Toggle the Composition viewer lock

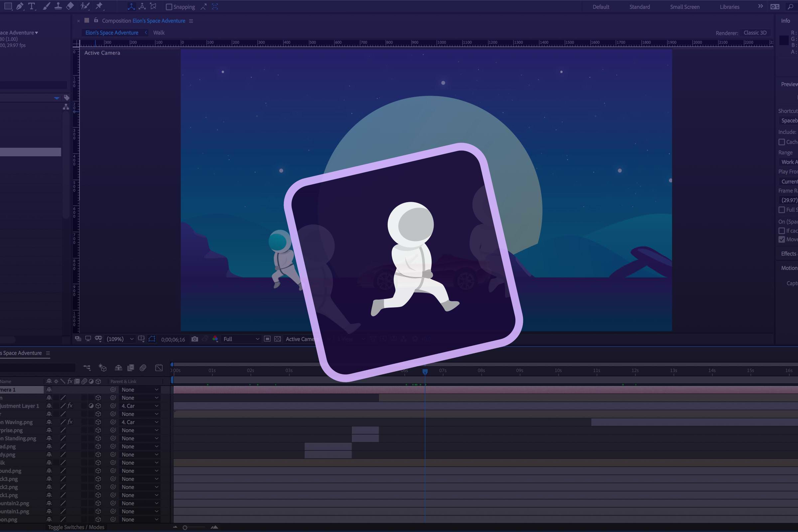click(x=96, y=20)
